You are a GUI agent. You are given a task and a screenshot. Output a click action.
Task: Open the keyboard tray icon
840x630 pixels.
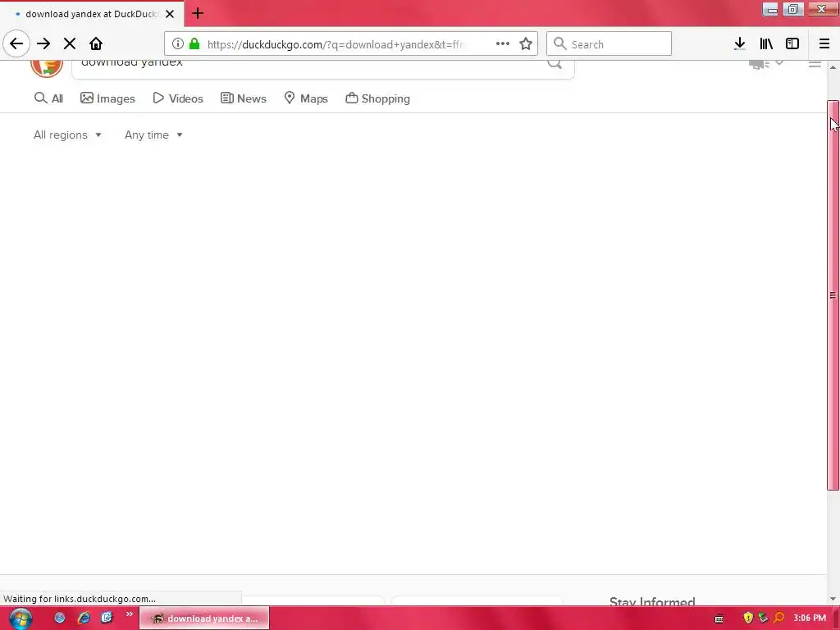coord(719,619)
